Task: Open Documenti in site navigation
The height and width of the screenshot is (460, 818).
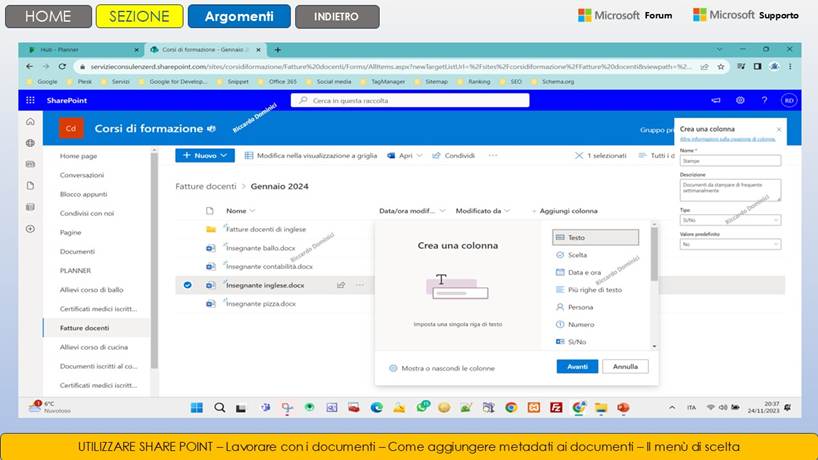Action: click(x=77, y=251)
